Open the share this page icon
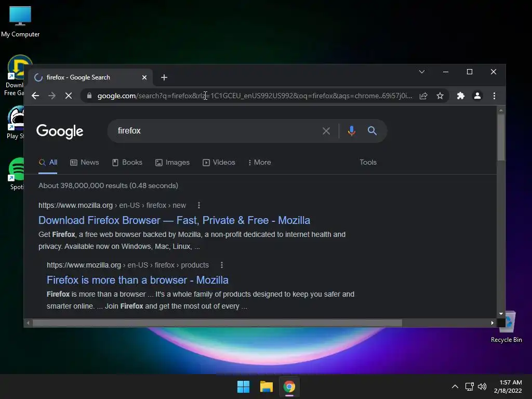 point(423,96)
